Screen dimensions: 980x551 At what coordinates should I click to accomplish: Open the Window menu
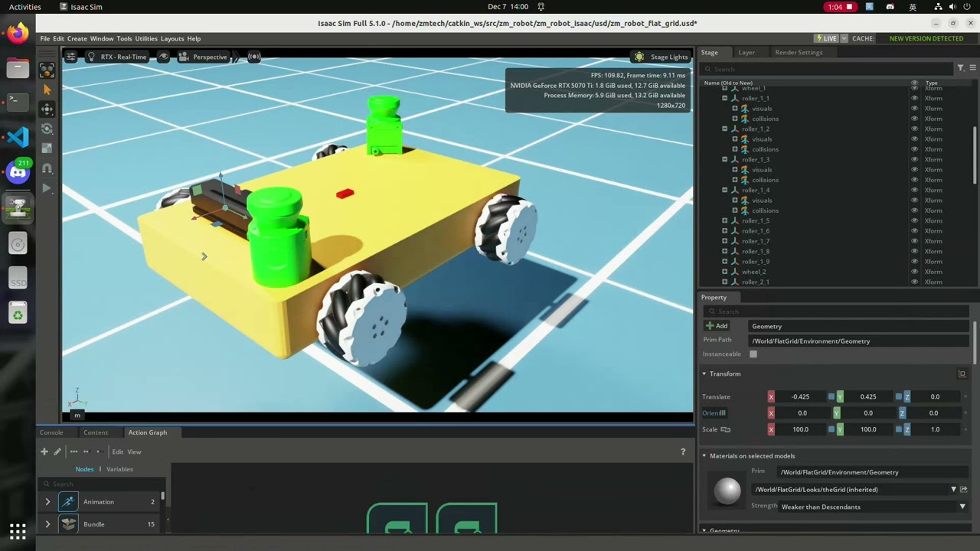[101, 38]
